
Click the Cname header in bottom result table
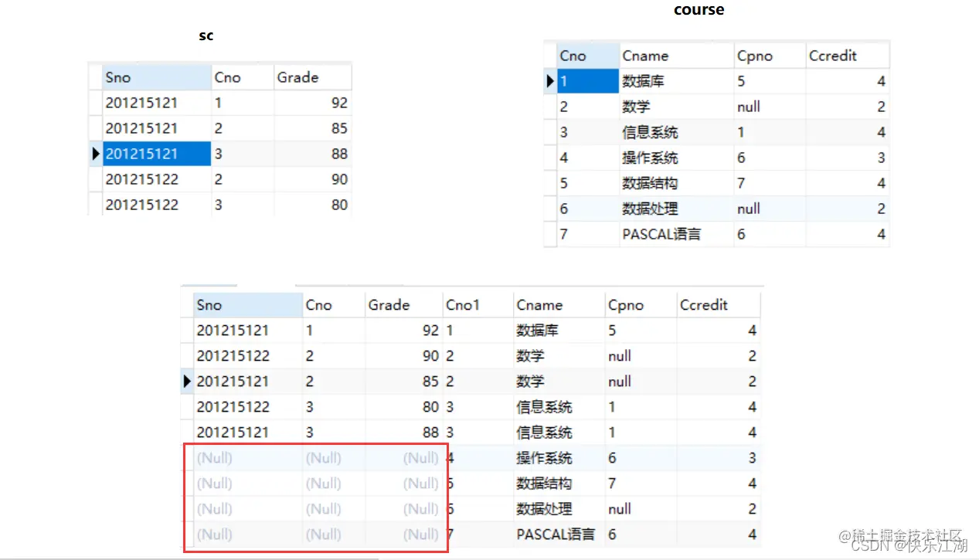click(x=559, y=304)
